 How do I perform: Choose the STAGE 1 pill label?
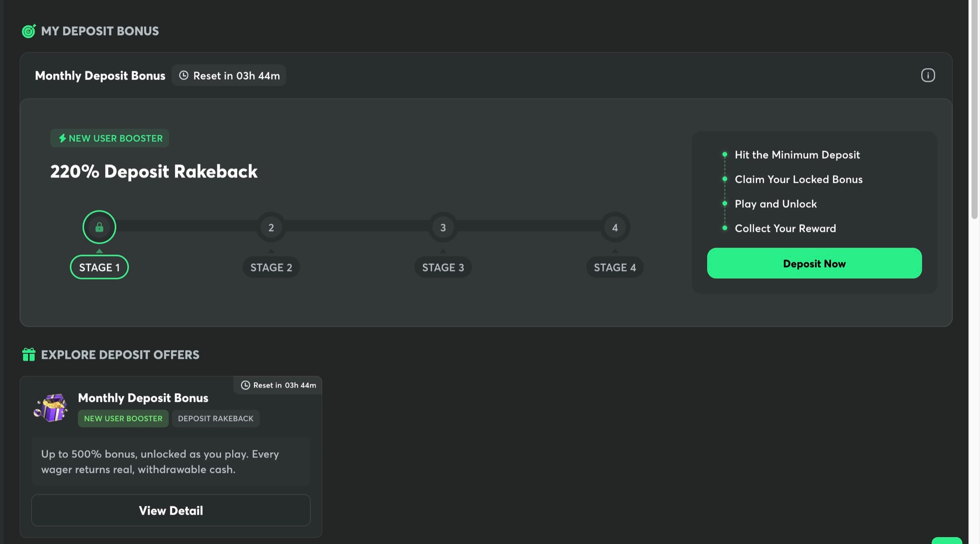click(99, 267)
